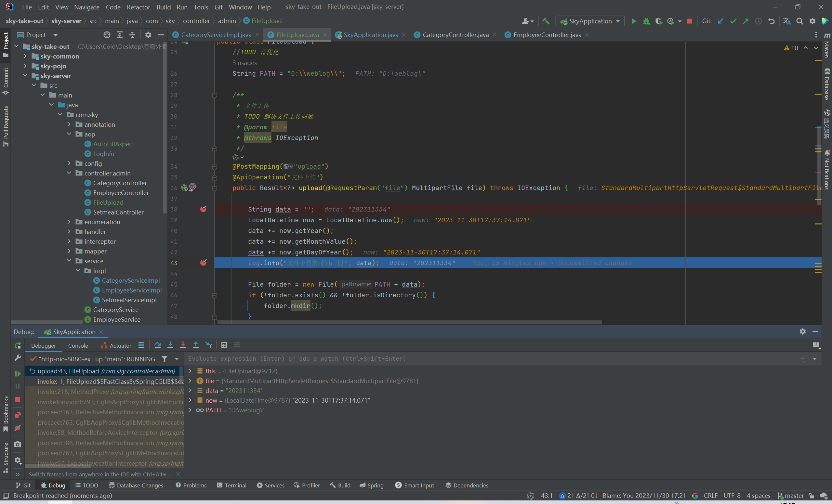
Task: Expand the annotation package
Action: tap(69, 124)
